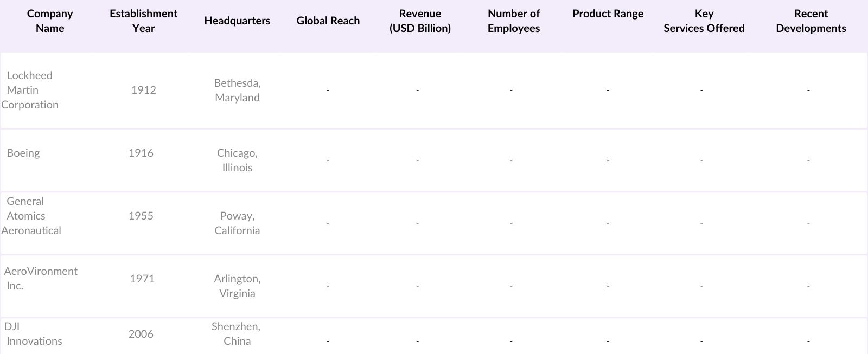Image resolution: width=868 pixels, height=354 pixels.
Task: Select the Number of Employees header
Action: (513, 21)
